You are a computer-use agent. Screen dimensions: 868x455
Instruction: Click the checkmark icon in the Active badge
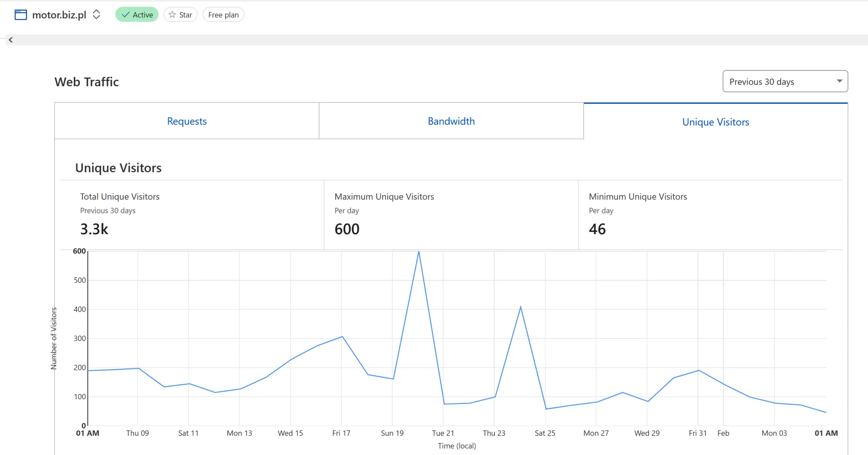click(125, 15)
